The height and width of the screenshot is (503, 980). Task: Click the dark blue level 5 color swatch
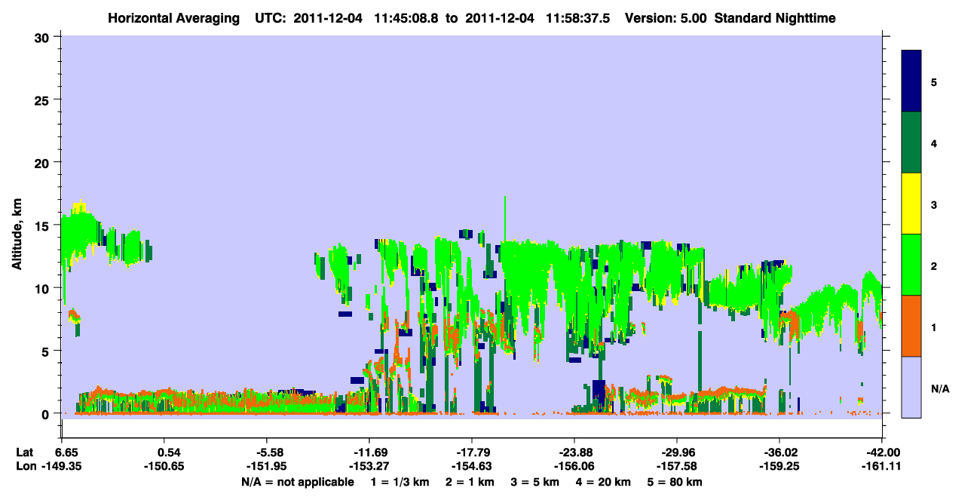pos(911,81)
